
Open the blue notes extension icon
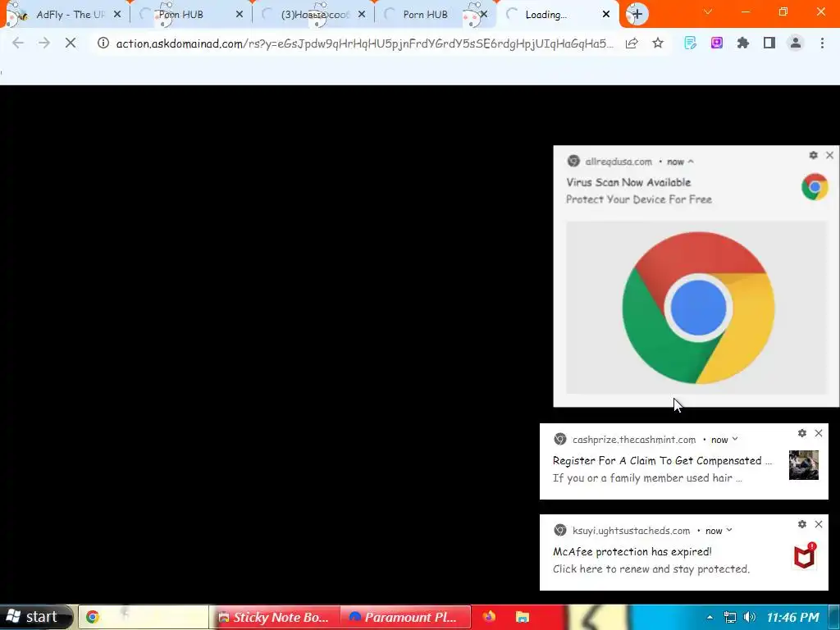coord(691,43)
